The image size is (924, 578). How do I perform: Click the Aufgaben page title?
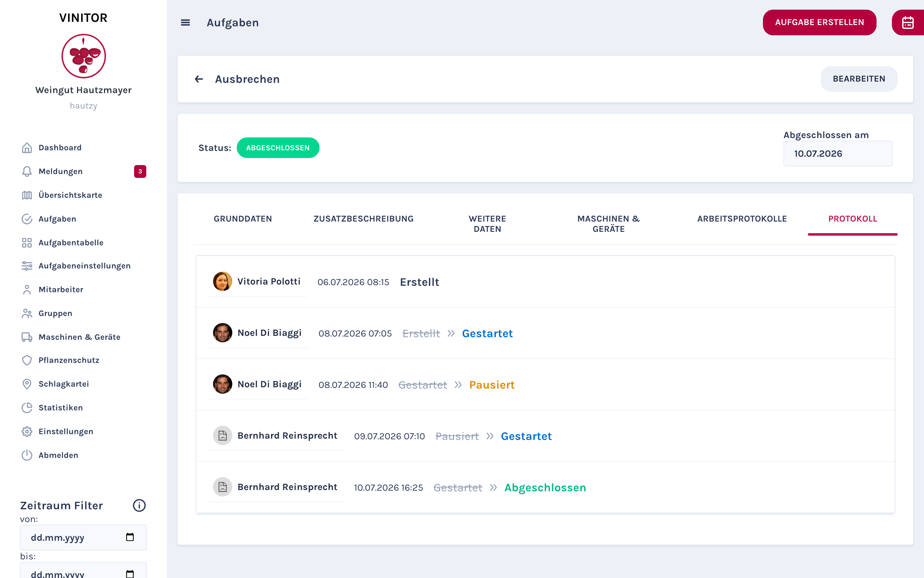pyautogui.click(x=233, y=22)
